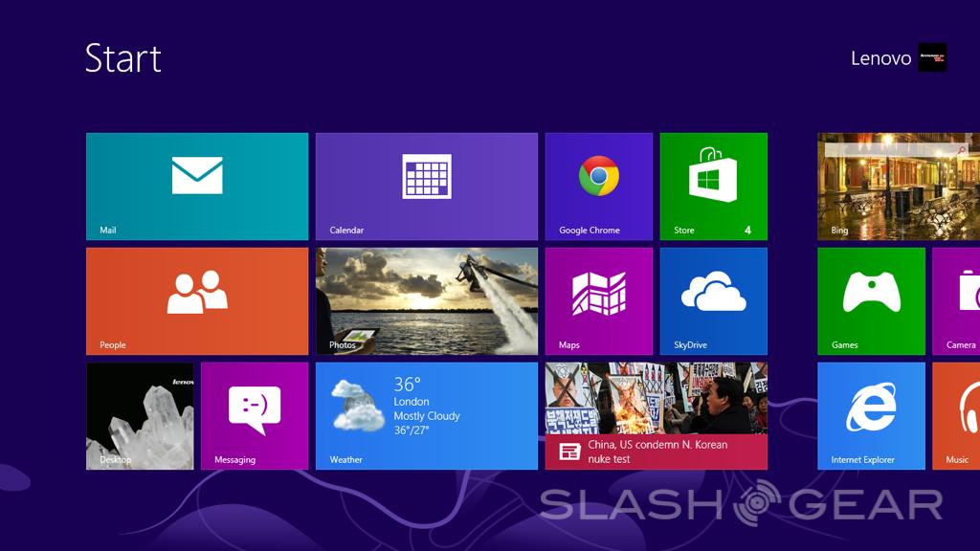The width and height of the screenshot is (980, 551).
Task: Open Google Chrome from Start
Action: pyautogui.click(x=598, y=187)
